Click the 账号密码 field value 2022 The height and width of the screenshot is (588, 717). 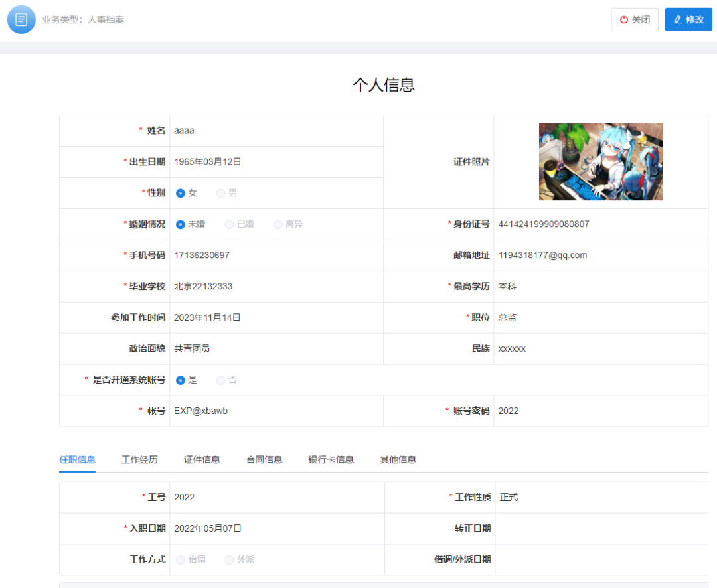coord(508,411)
